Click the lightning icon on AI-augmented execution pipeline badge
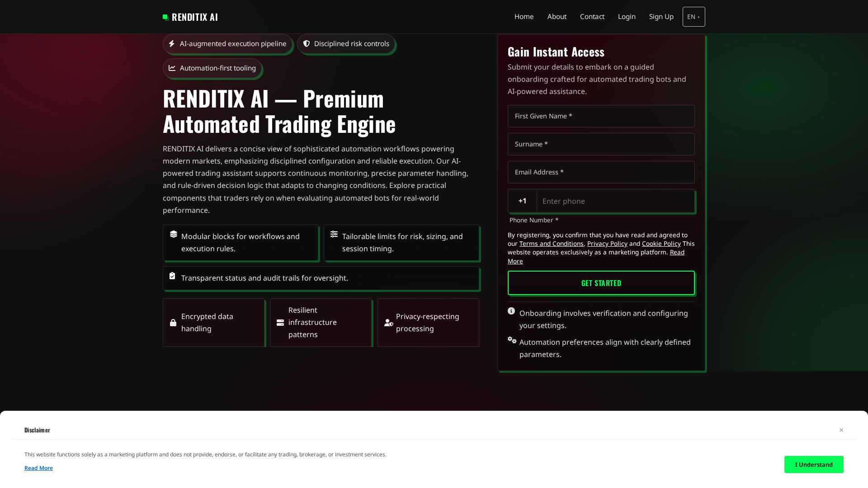Viewport: 868px width, 488px height. click(172, 43)
